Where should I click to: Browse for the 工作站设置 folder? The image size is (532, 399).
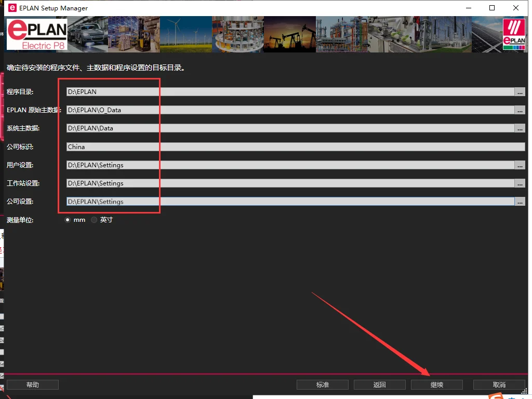520,183
